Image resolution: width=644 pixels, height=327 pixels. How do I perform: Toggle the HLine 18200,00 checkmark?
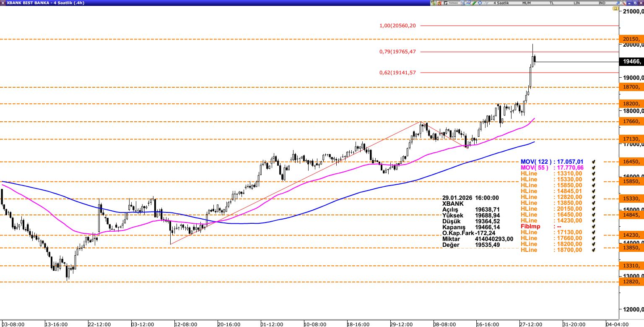pos(593,244)
